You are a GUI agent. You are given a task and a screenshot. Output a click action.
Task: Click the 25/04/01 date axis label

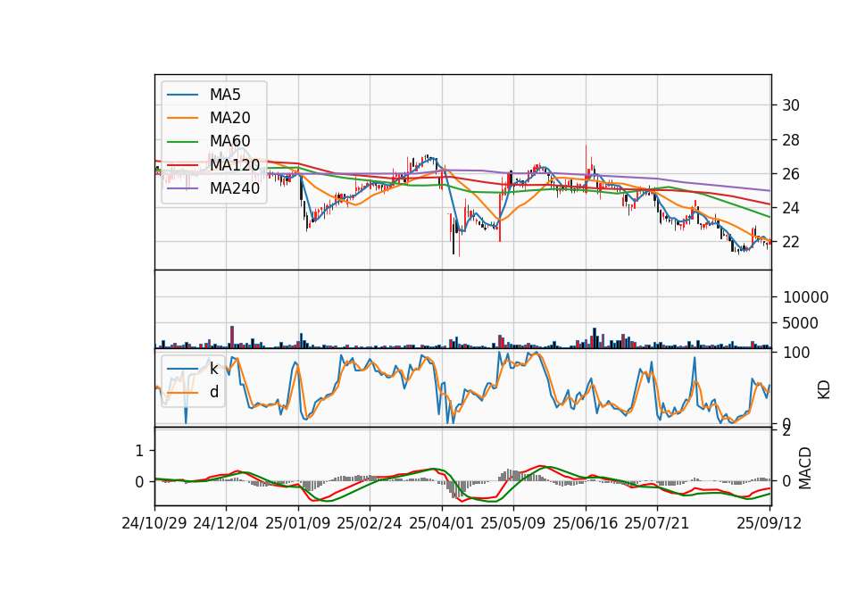442,523
